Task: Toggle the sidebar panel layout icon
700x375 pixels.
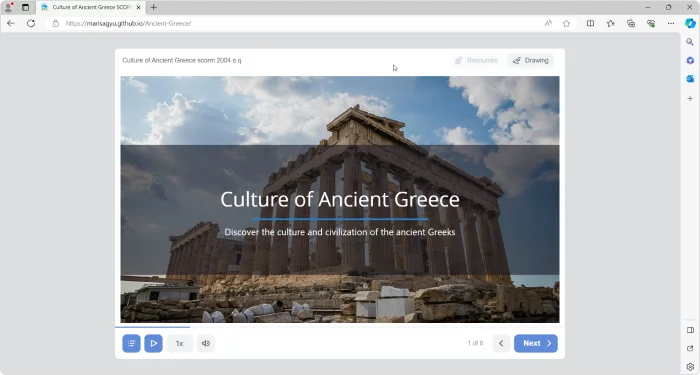Action: point(690,330)
